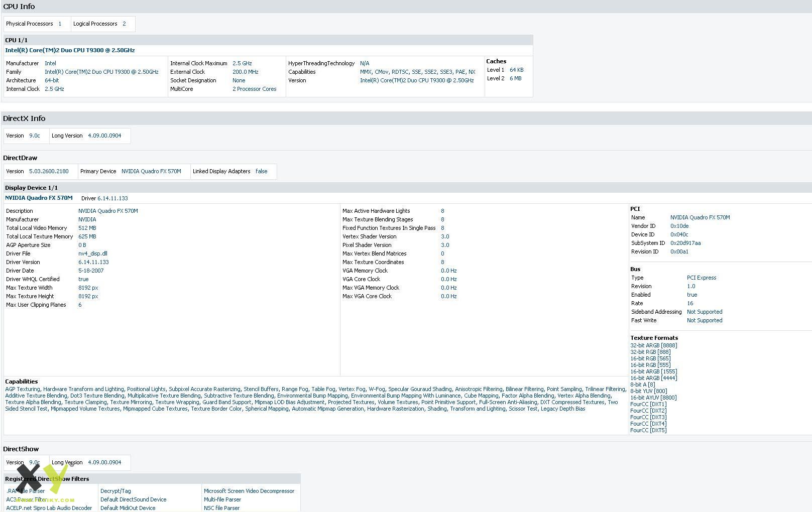812x512 pixels.
Task: Click texture format "8-bit YUV [800]"
Action: click(x=648, y=391)
